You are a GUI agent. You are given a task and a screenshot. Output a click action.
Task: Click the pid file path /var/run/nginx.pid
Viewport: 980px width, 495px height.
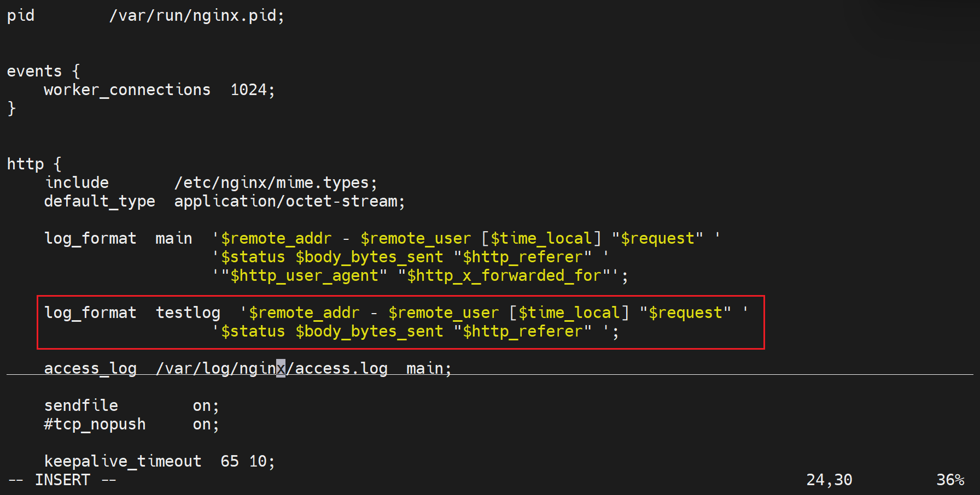point(196,15)
